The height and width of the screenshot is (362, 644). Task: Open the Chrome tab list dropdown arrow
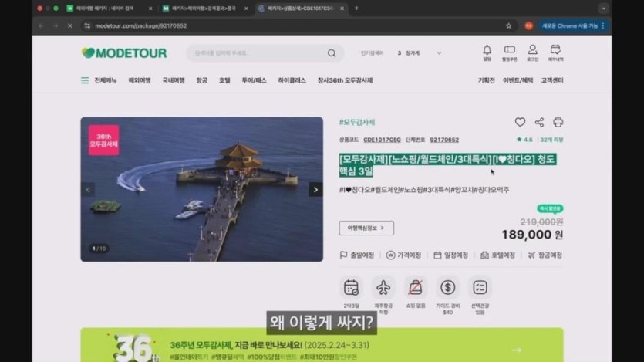[603, 8]
